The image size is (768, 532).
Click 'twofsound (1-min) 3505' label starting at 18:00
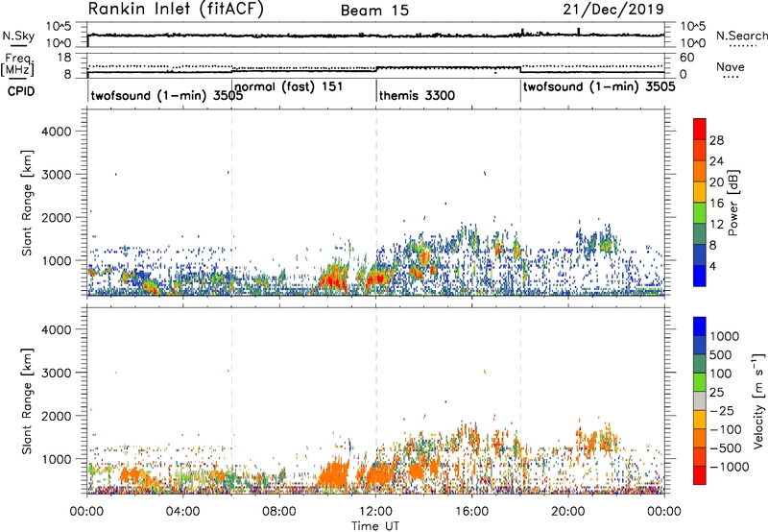[x=599, y=87]
